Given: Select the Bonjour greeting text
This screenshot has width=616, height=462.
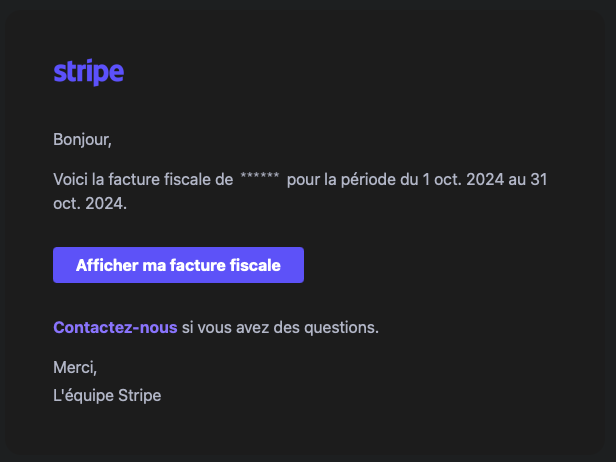Looking at the screenshot, I should [82, 139].
